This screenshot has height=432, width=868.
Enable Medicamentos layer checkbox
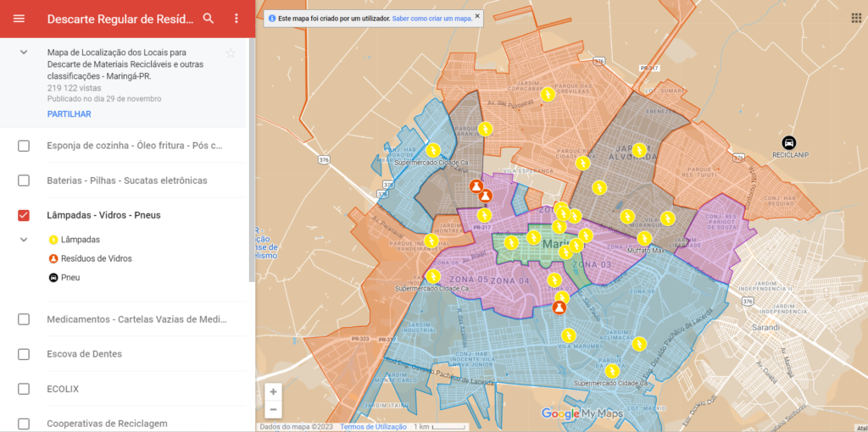point(23,319)
